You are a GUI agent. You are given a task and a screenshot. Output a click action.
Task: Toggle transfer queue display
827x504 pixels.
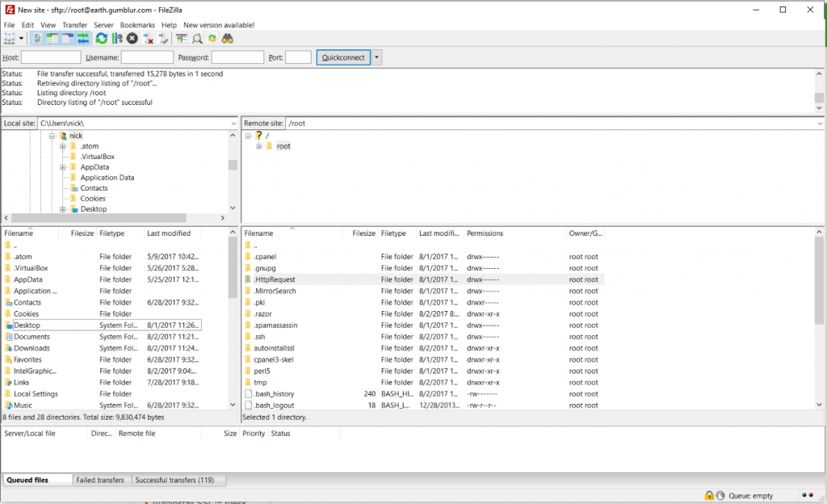coord(83,39)
